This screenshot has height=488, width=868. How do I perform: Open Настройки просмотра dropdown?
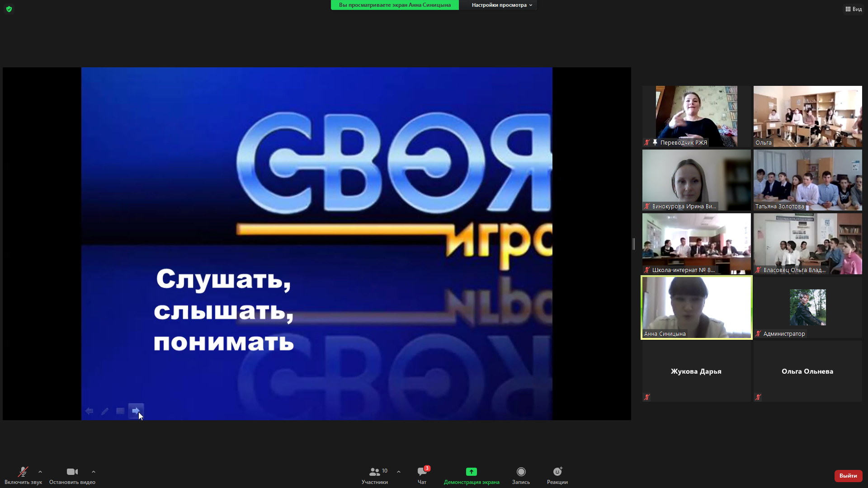pyautogui.click(x=501, y=5)
